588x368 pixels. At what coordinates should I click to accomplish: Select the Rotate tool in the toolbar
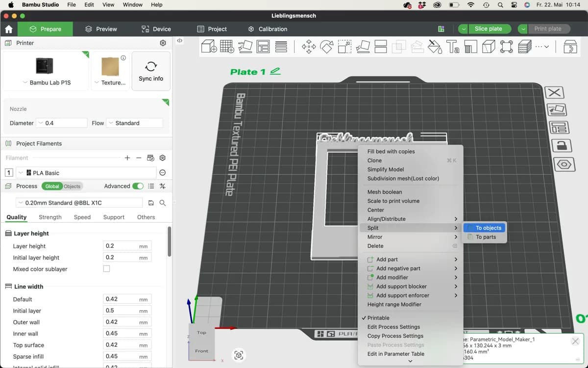(x=327, y=47)
